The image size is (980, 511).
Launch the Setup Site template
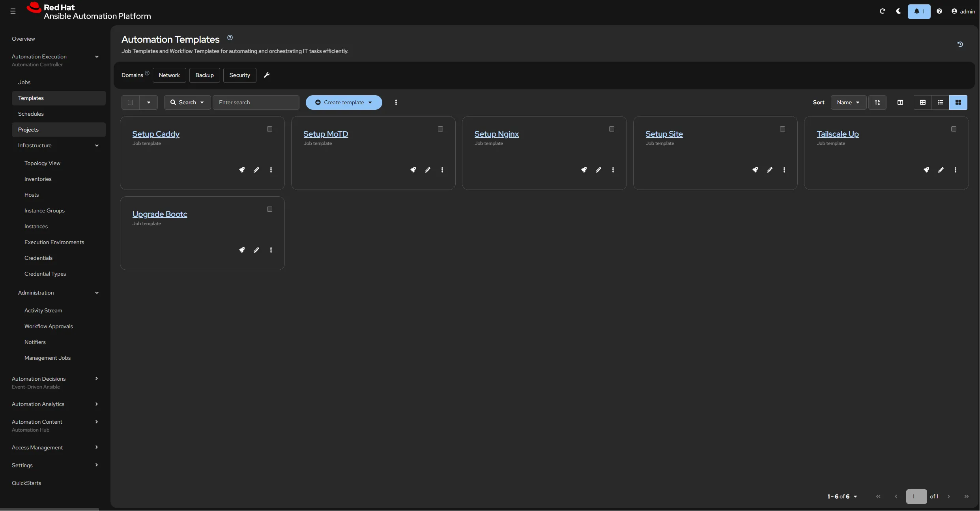pos(755,170)
